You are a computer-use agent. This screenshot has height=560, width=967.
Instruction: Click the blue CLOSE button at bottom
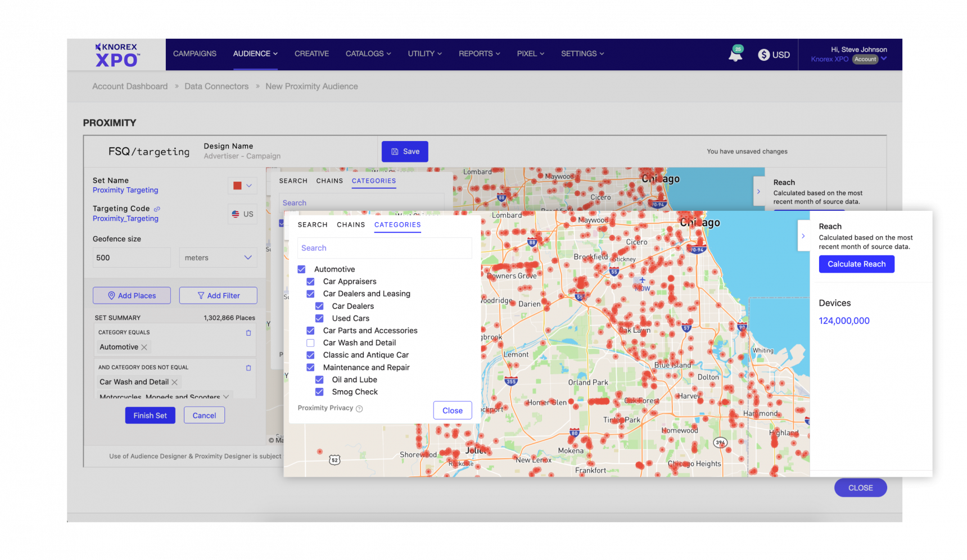pyautogui.click(x=860, y=488)
